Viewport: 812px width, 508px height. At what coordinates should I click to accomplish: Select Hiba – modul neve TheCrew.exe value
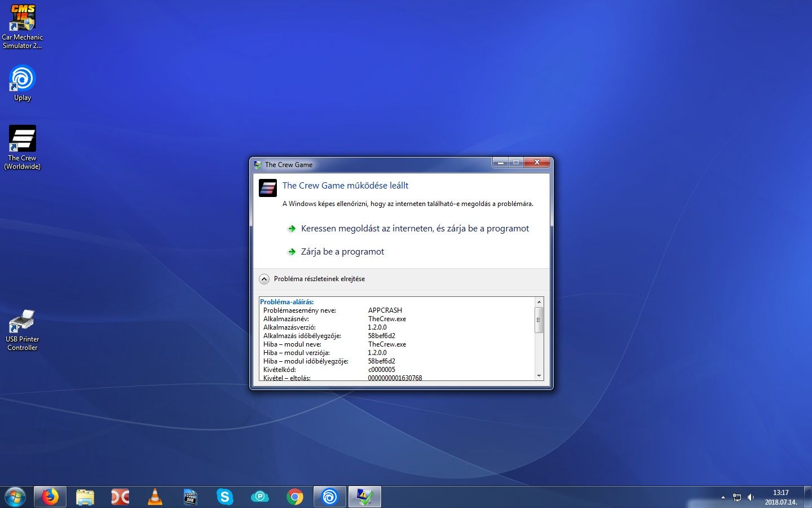(x=387, y=344)
